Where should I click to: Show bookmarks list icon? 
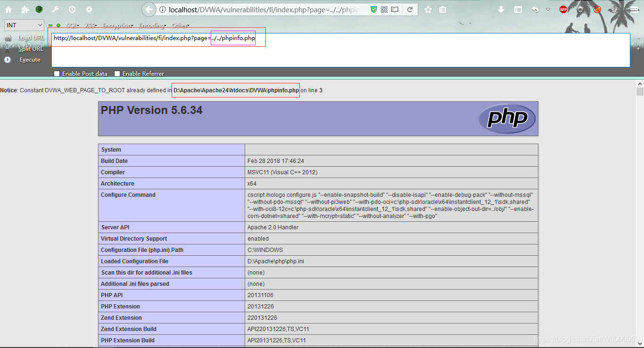(442, 9)
